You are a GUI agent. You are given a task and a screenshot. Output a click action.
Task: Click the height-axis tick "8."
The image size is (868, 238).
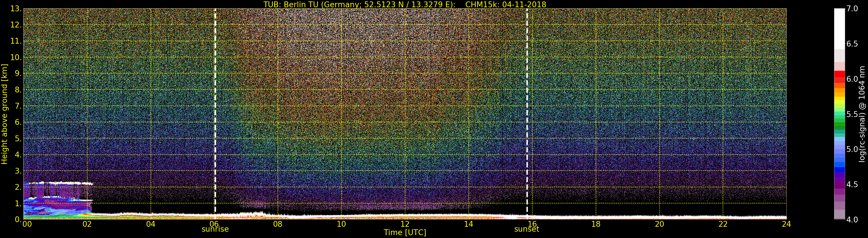[x=18, y=90]
